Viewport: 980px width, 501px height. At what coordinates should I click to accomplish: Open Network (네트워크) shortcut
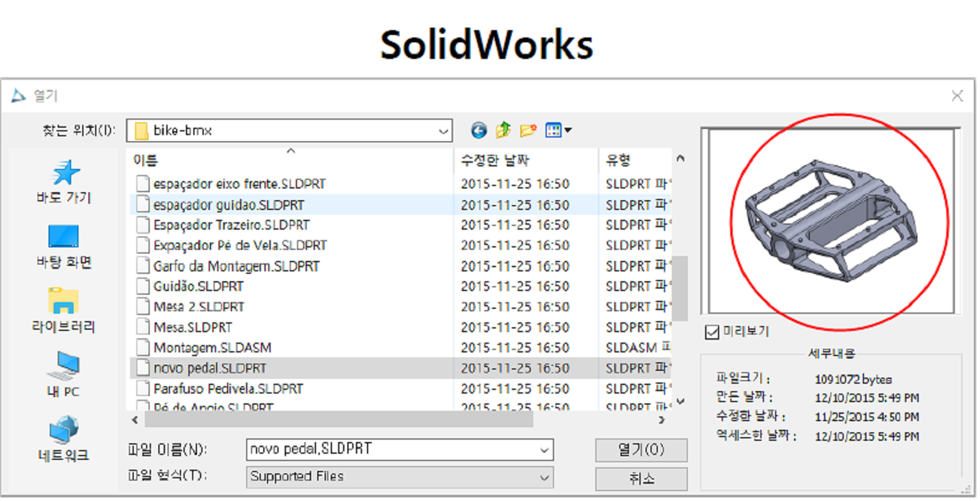64,440
